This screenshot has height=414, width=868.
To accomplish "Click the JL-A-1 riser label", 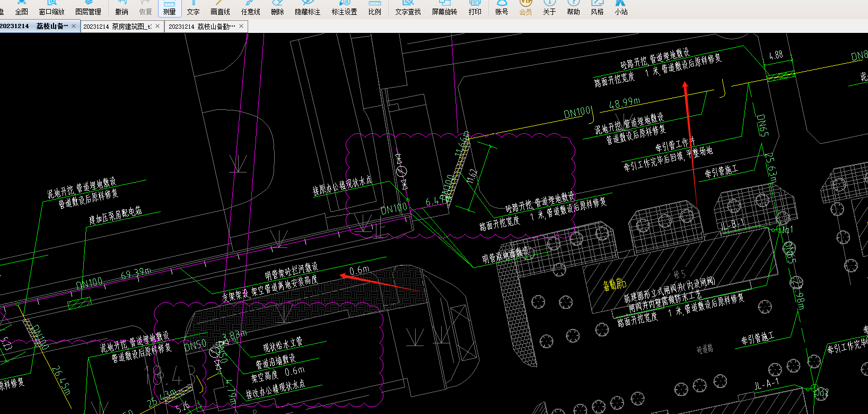I will 767,384.
